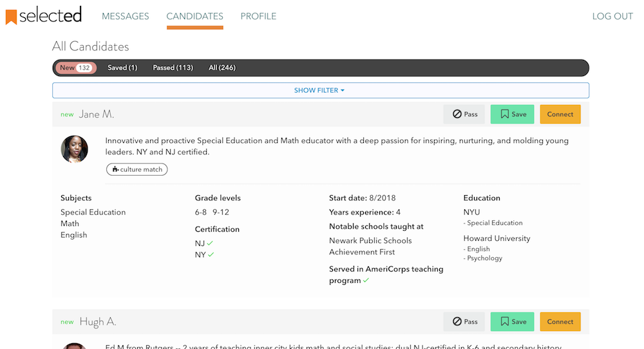The height and width of the screenshot is (349, 644).
Task: Select the New candidates filter pill
Action: [x=76, y=68]
